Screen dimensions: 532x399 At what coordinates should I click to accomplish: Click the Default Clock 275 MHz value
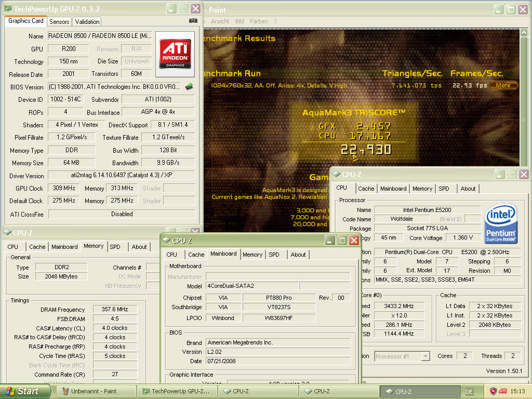coord(64,201)
